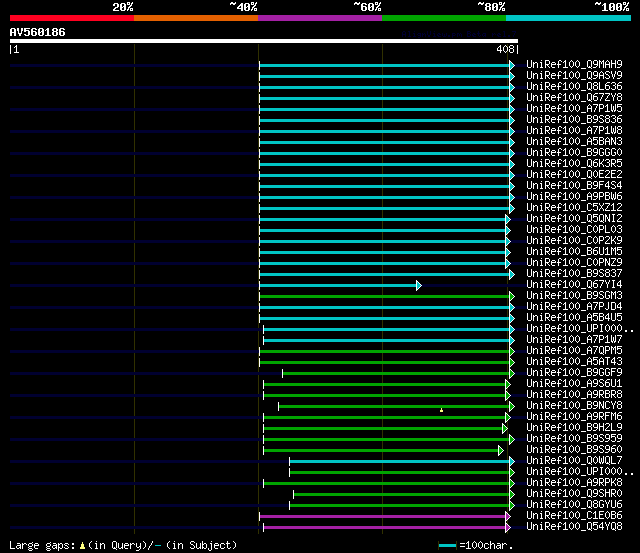Select the UniRef100_B6U1M5 label
The image size is (640, 553).
pos(574,252)
